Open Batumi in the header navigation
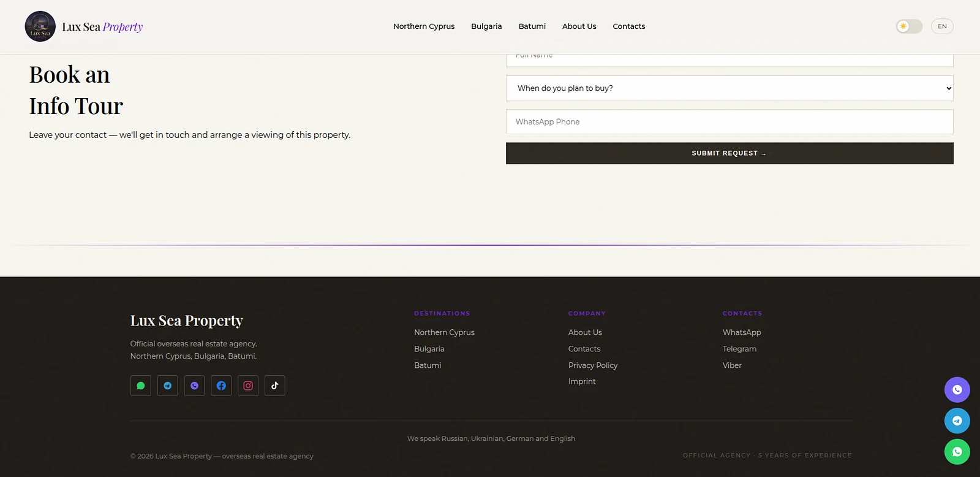980x477 pixels. coord(532,26)
